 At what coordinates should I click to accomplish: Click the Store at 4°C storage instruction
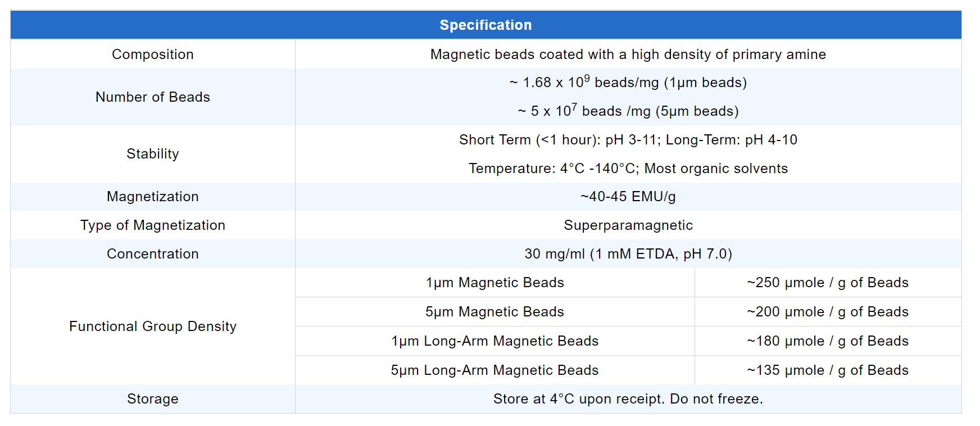(x=628, y=399)
